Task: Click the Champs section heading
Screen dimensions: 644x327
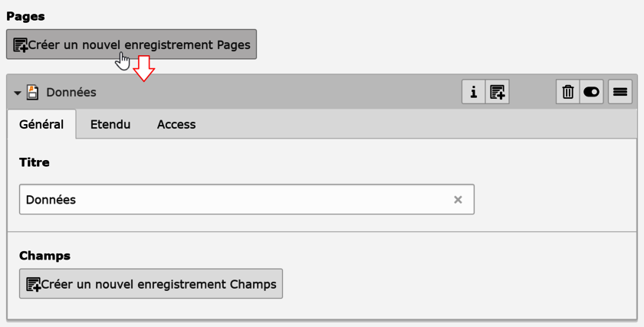Action: (44, 254)
